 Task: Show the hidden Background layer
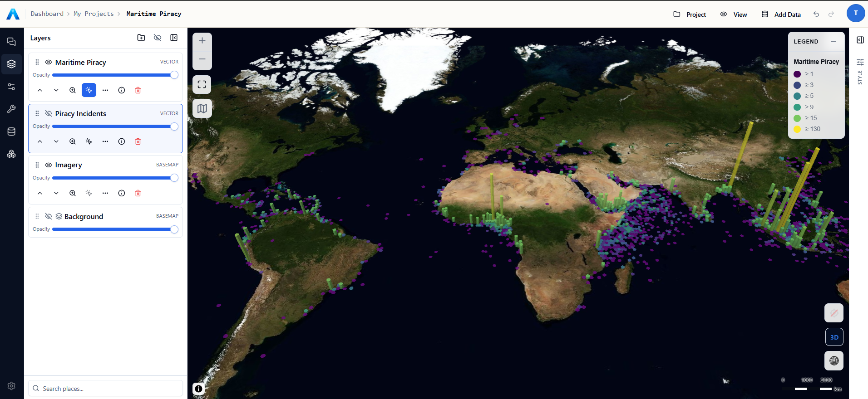coord(49,216)
